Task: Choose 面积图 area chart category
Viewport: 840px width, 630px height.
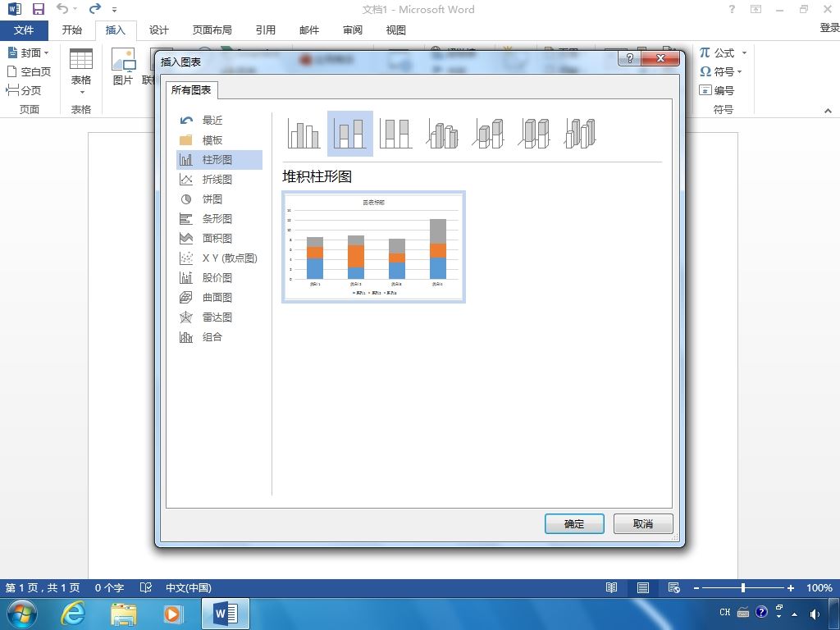Action: coord(219,239)
